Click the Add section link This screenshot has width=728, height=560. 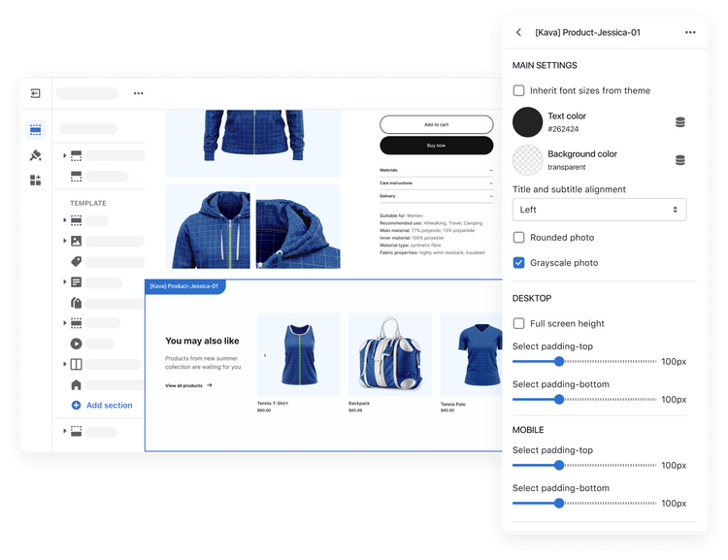coord(109,406)
